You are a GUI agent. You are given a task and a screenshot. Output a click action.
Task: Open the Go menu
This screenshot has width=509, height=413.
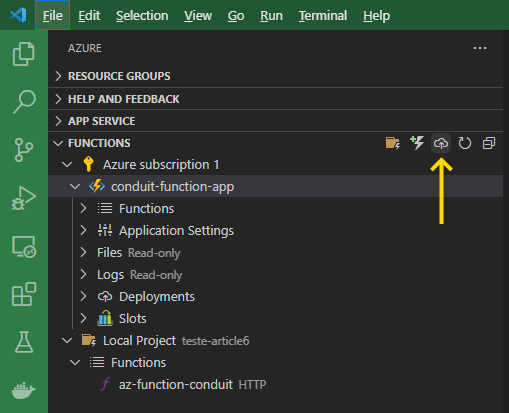coord(236,15)
